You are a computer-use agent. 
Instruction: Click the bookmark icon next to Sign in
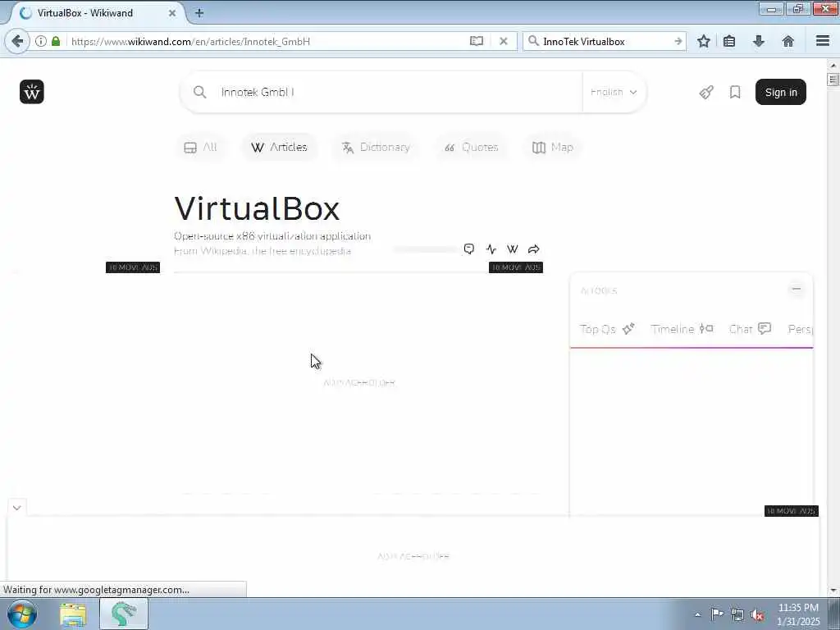tap(735, 92)
